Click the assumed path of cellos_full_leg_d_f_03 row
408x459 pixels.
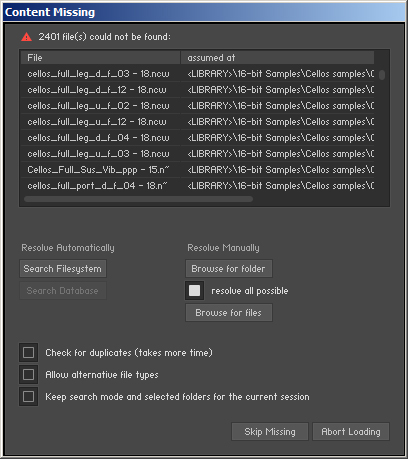point(280,74)
